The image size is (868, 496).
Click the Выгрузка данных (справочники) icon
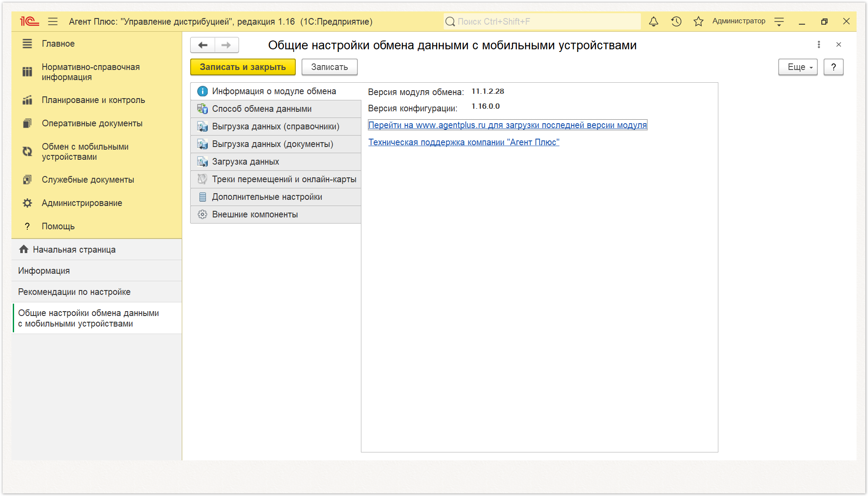pyautogui.click(x=202, y=126)
